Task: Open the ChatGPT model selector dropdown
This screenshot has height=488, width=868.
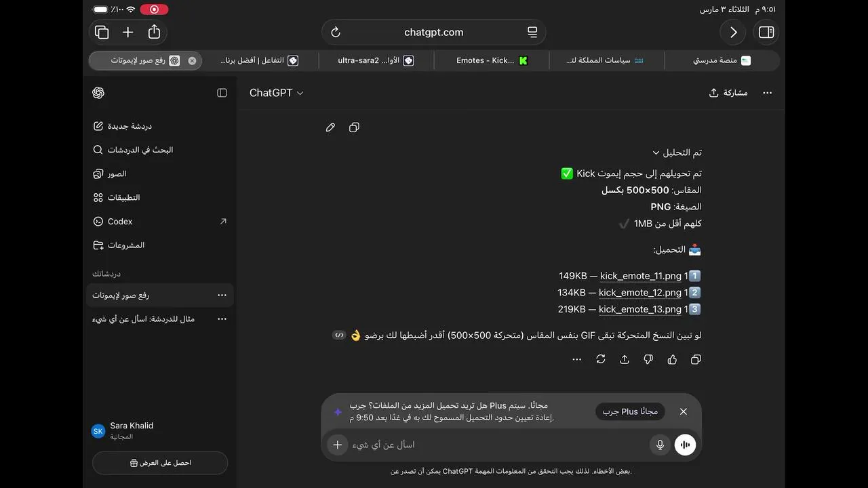Action: coord(277,93)
